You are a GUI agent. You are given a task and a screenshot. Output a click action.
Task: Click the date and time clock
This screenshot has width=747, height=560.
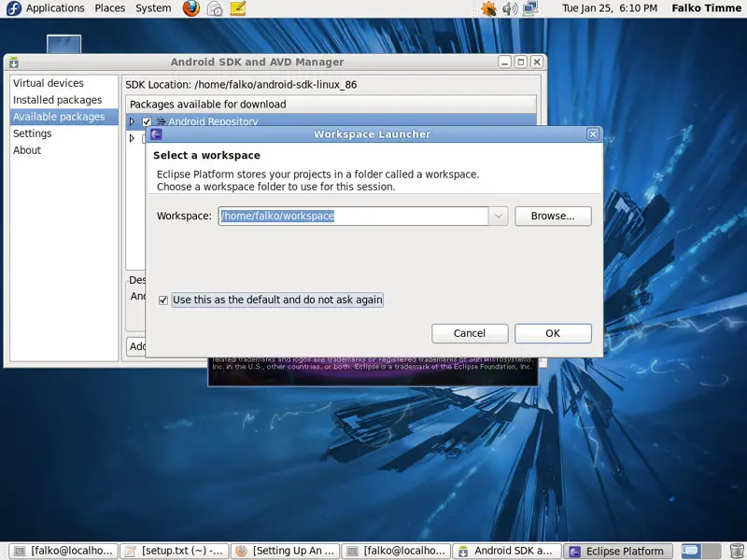[x=610, y=8]
